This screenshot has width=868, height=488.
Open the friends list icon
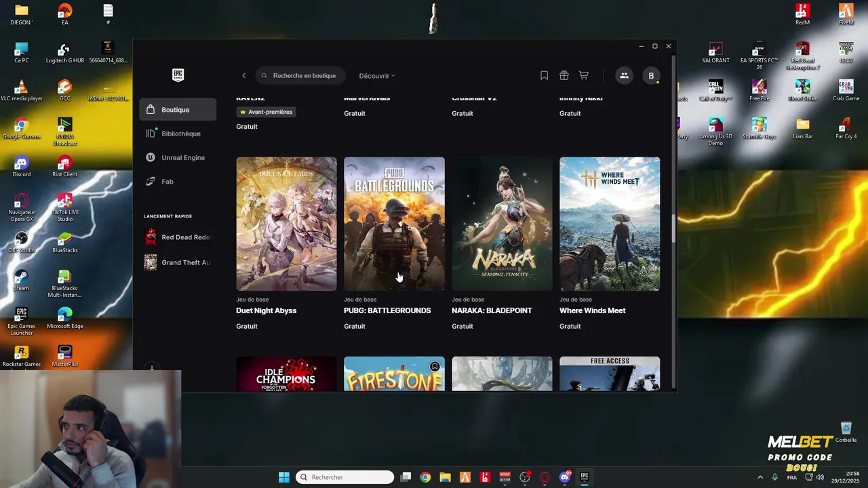624,75
